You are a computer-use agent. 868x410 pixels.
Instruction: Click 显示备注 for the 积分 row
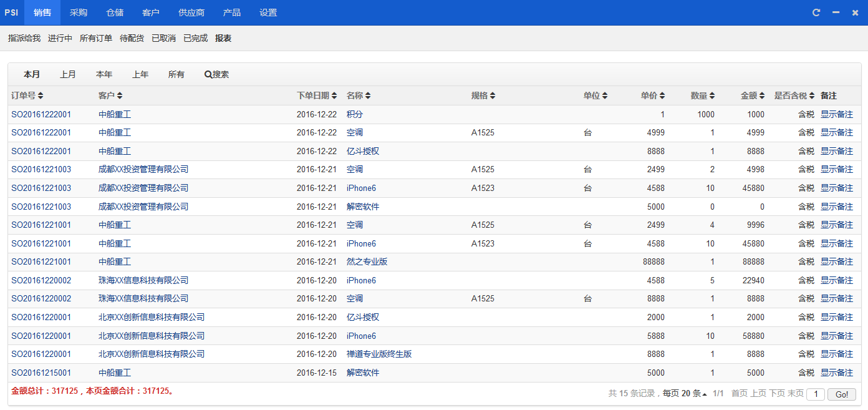836,115
